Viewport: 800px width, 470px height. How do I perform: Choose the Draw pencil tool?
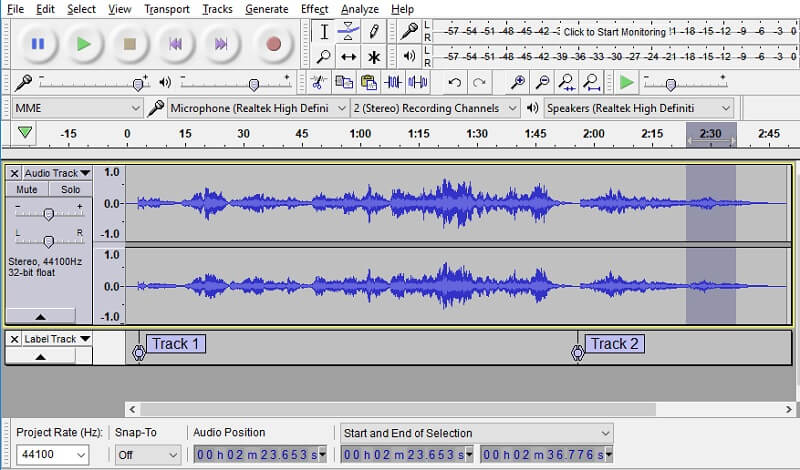[373, 31]
